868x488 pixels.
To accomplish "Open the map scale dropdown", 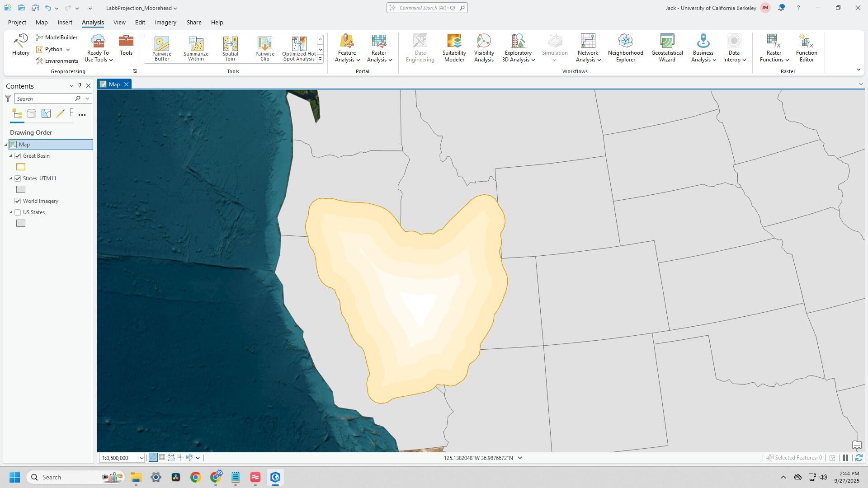I will click(x=141, y=458).
